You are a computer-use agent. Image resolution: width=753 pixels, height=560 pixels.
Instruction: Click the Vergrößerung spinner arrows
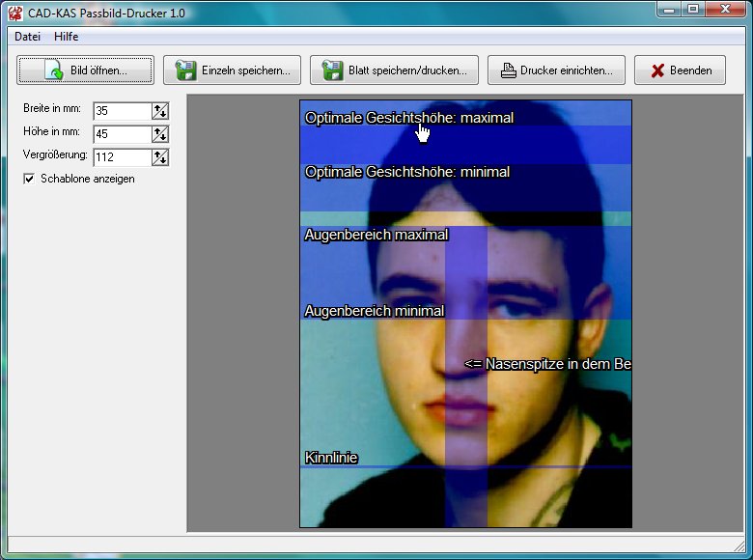pos(160,156)
